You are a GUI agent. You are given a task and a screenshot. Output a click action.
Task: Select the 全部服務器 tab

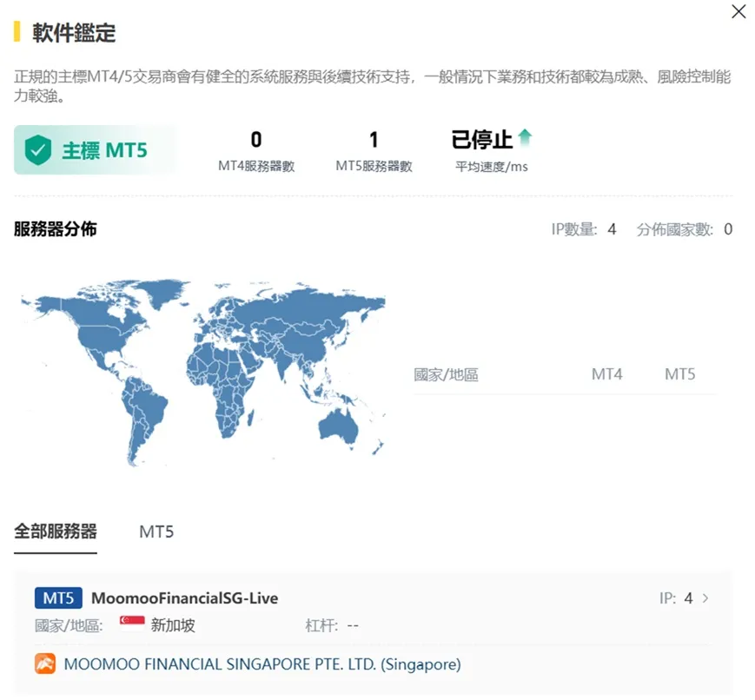pos(56,532)
